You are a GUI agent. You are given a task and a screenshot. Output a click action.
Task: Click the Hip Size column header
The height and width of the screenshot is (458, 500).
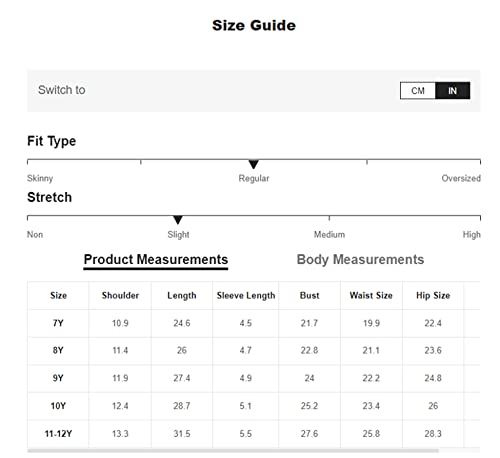pos(433,296)
